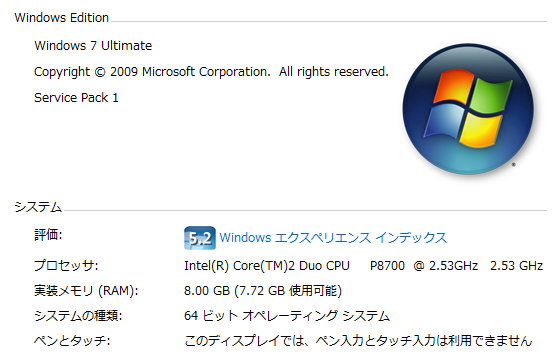Click the Windows 7 logo orb
The height and width of the screenshot is (364, 556).
tap(468, 109)
